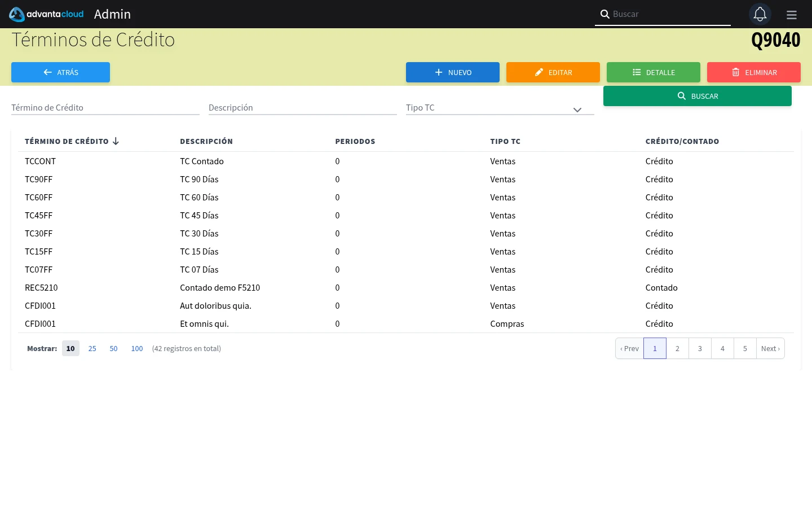Expand the Tipo TC dropdown
The width and height of the screenshot is (812, 508).
500,107
